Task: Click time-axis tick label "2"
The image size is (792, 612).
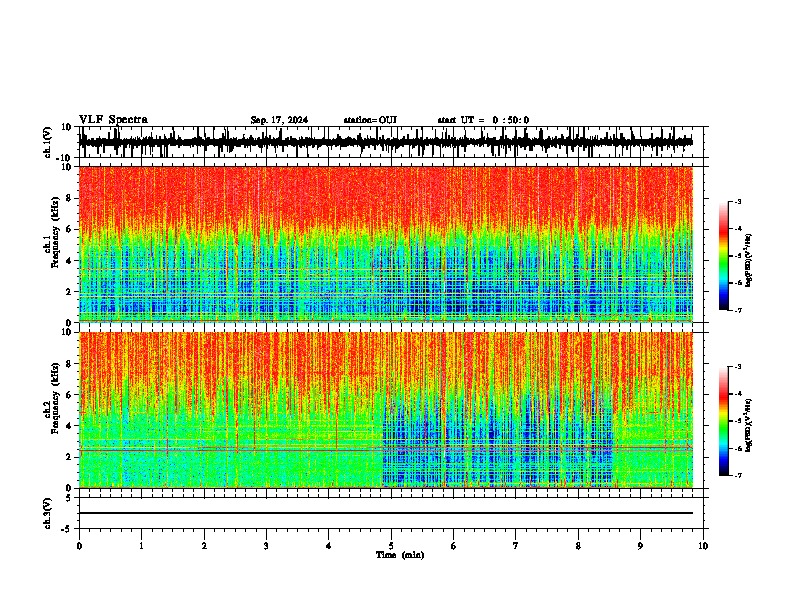Action: [x=204, y=546]
